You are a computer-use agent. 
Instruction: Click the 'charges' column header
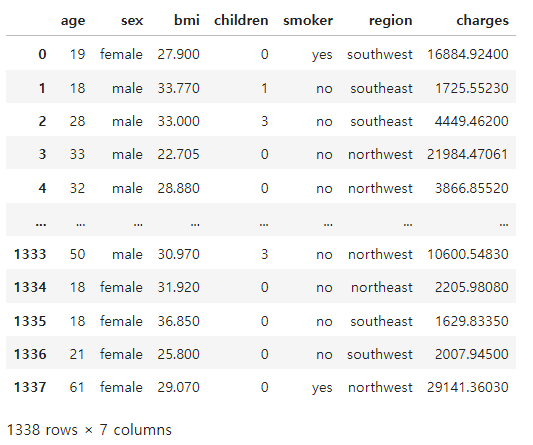tap(483, 21)
